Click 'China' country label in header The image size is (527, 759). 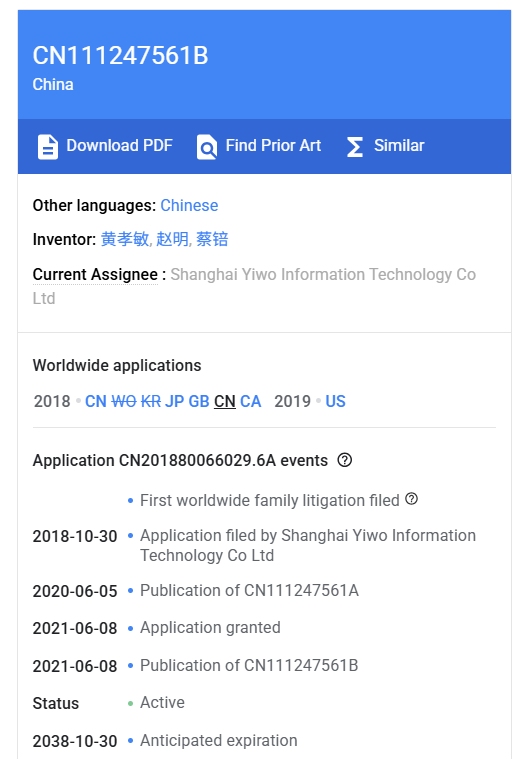click(x=53, y=84)
